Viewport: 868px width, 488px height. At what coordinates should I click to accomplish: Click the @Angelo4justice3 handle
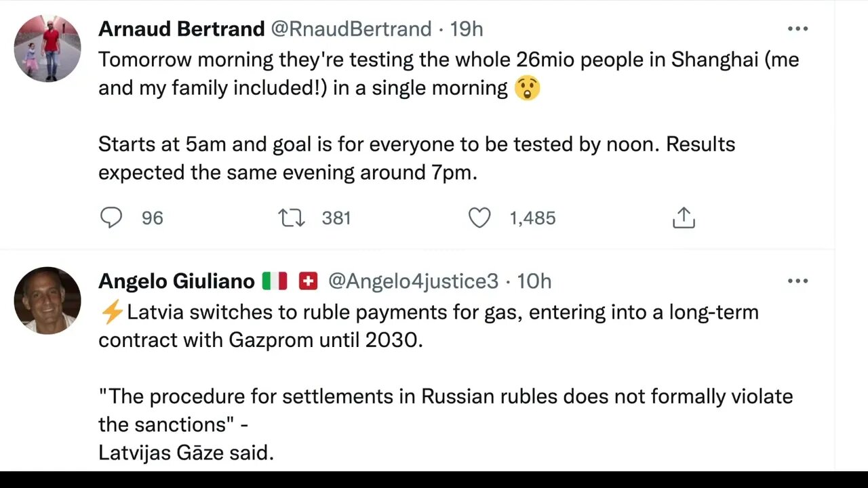pos(413,281)
